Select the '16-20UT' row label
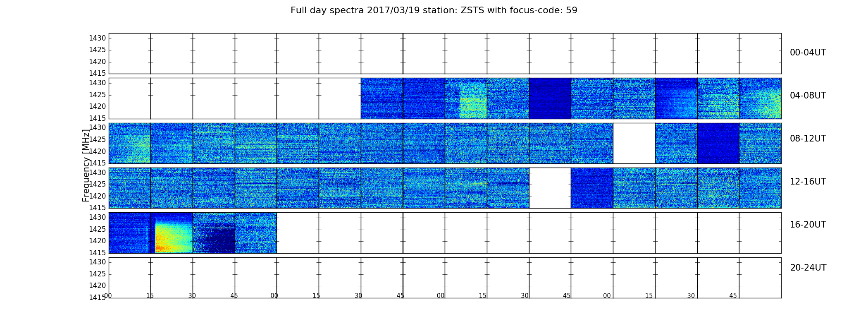Image resolution: width=868 pixels, height=331 pixels. [808, 225]
